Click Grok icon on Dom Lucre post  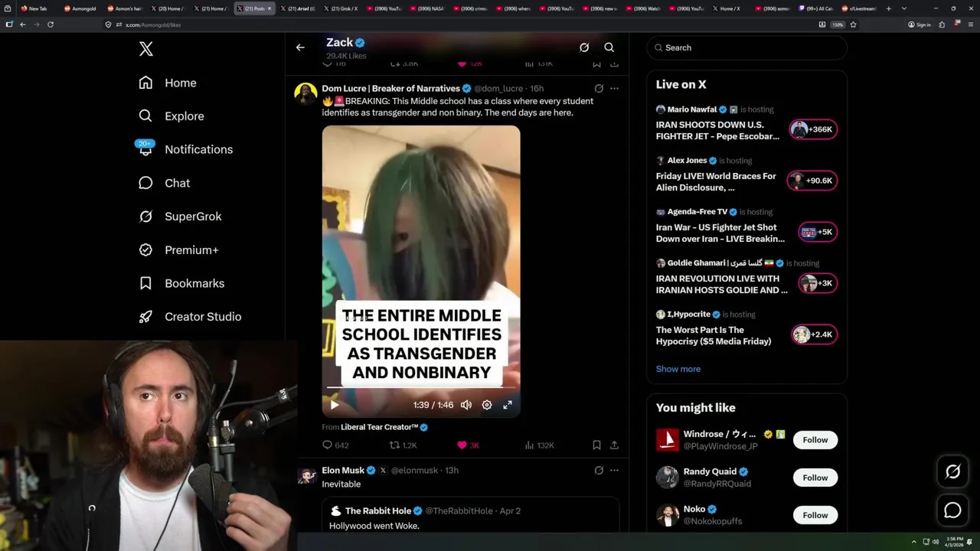pyautogui.click(x=599, y=89)
